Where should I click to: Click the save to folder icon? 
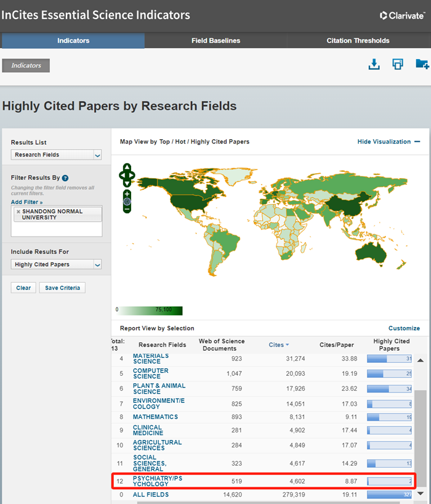[x=422, y=64]
